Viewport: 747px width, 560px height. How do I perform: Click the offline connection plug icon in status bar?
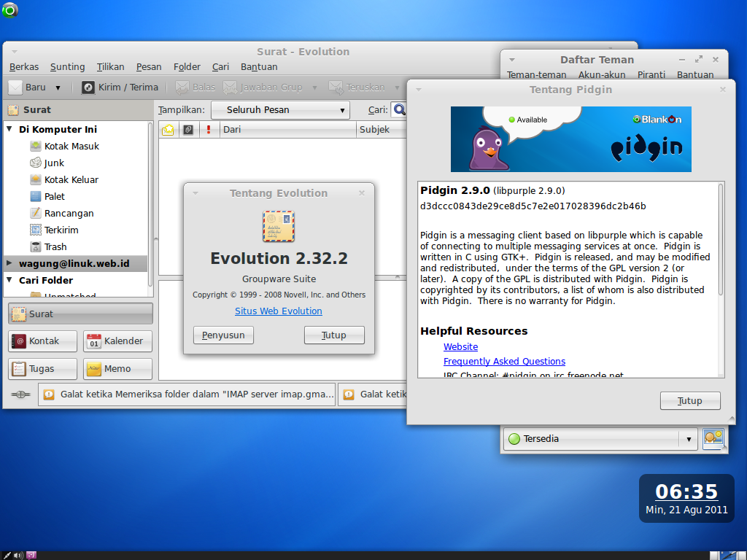pyautogui.click(x=20, y=394)
